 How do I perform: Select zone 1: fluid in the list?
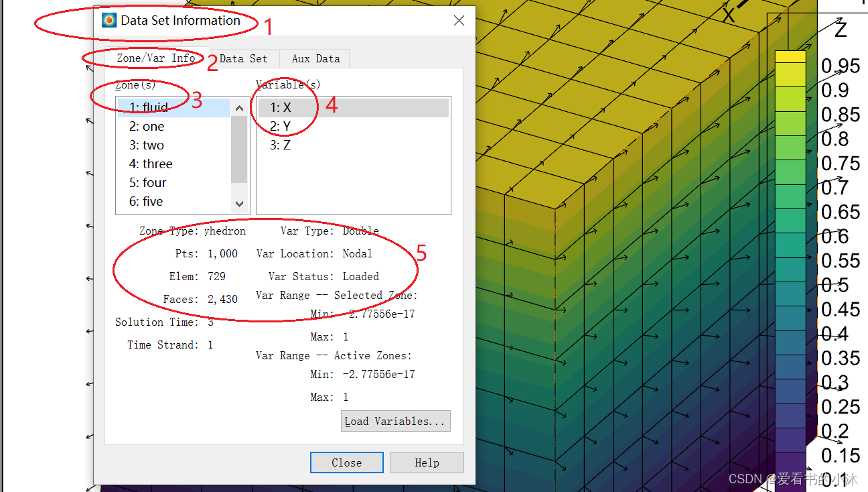click(149, 107)
